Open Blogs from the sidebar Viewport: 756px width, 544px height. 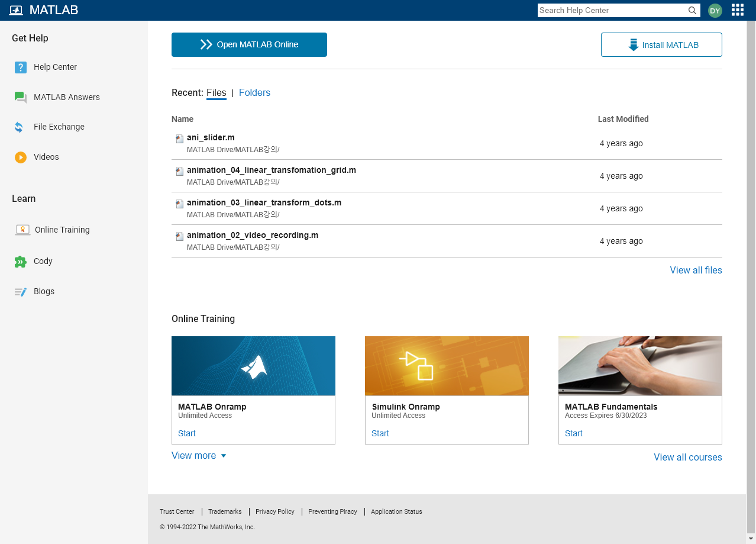pyautogui.click(x=44, y=292)
